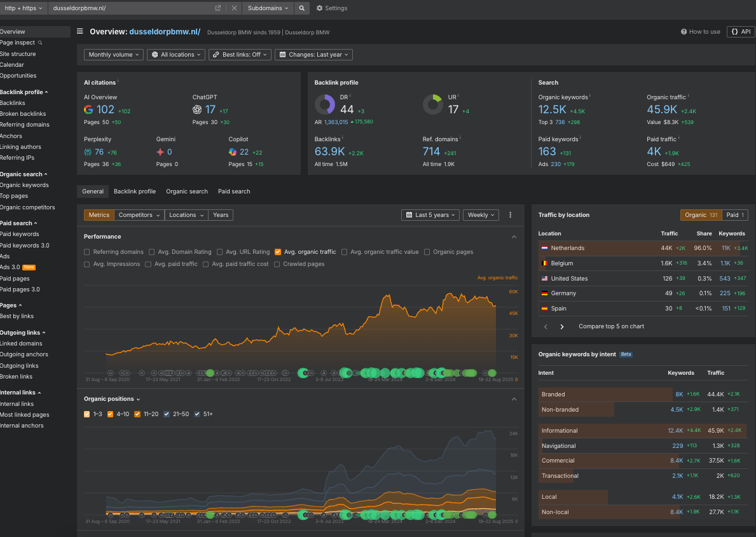The height and width of the screenshot is (537, 756).
Task: Click the Google AI Overview icon
Action: pos(89,109)
